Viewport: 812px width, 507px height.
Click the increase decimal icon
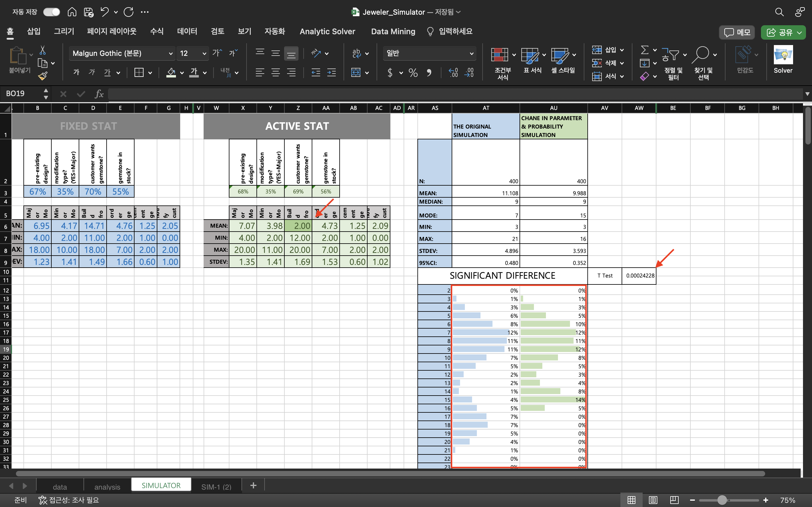coord(453,72)
